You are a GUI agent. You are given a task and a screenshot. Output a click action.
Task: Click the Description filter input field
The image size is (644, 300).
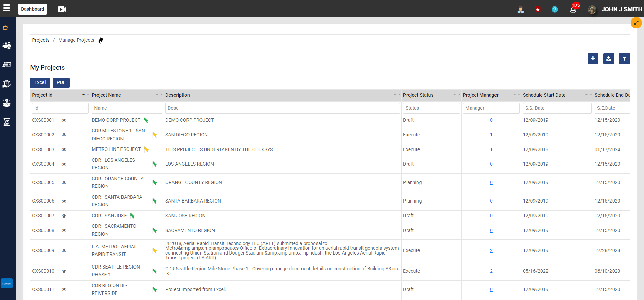(282, 108)
